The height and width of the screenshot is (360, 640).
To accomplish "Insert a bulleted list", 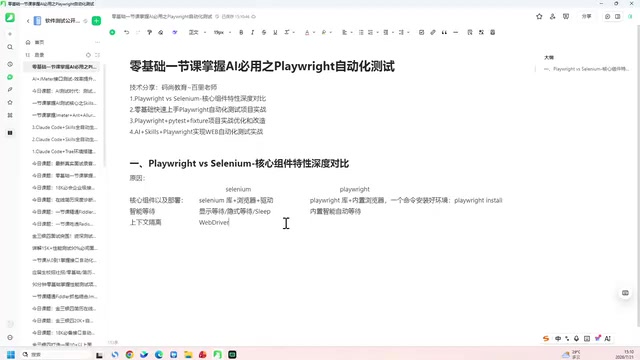I will tap(361, 32).
